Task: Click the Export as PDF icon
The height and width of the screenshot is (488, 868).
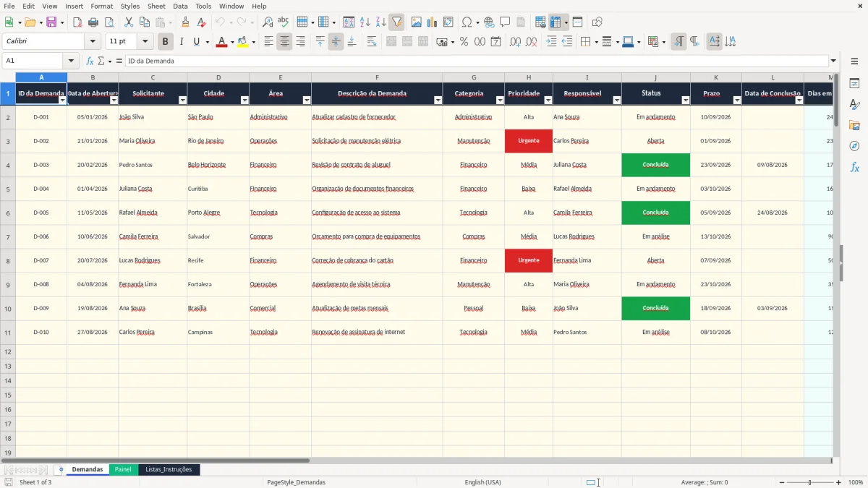Action: click(77, 22)
